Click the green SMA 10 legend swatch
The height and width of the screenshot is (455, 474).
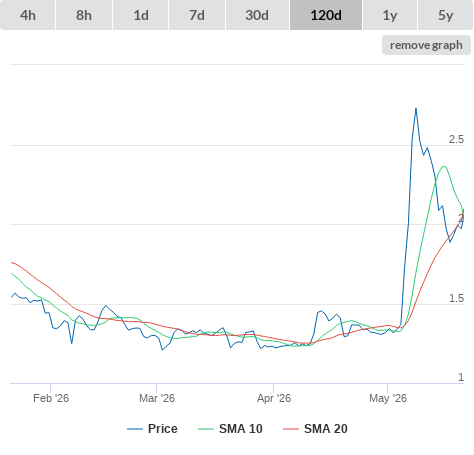pos(206,429)
